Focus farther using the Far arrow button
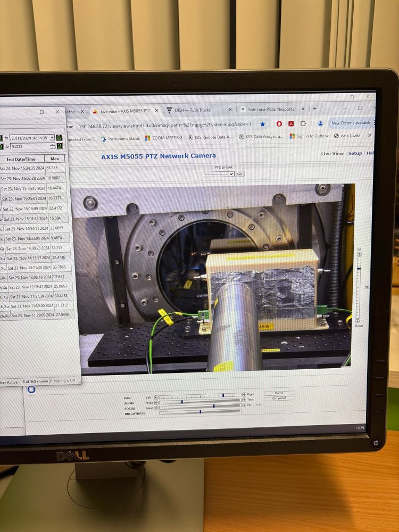Screen dimensions: 399x532 244,405
